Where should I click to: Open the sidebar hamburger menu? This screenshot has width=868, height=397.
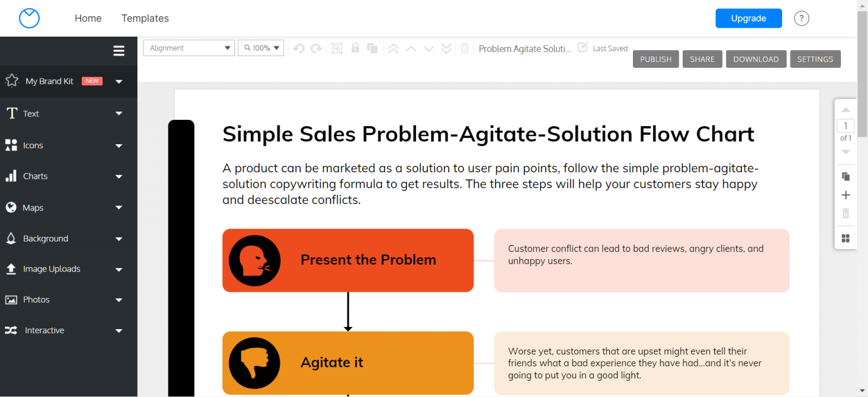click(119, 50)
